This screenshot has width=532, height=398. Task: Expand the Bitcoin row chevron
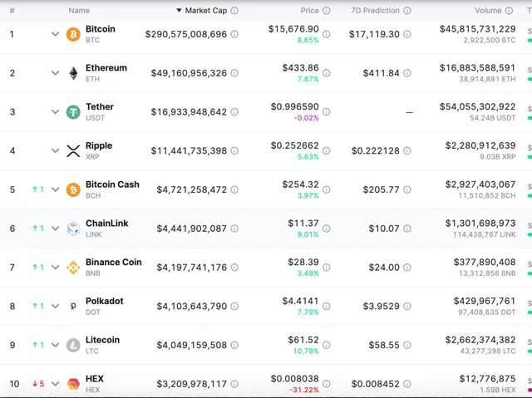56,34
